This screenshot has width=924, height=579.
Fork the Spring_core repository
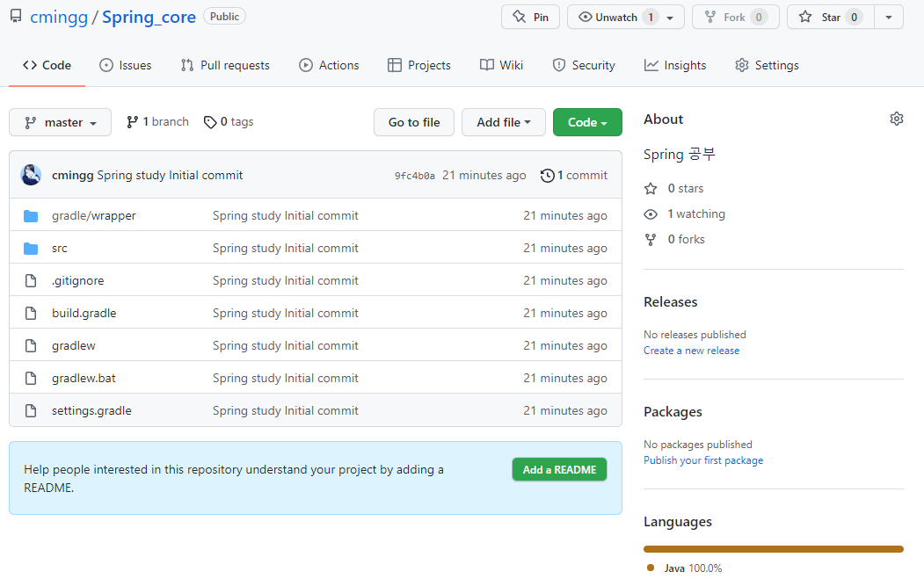(x=736, y=17)
